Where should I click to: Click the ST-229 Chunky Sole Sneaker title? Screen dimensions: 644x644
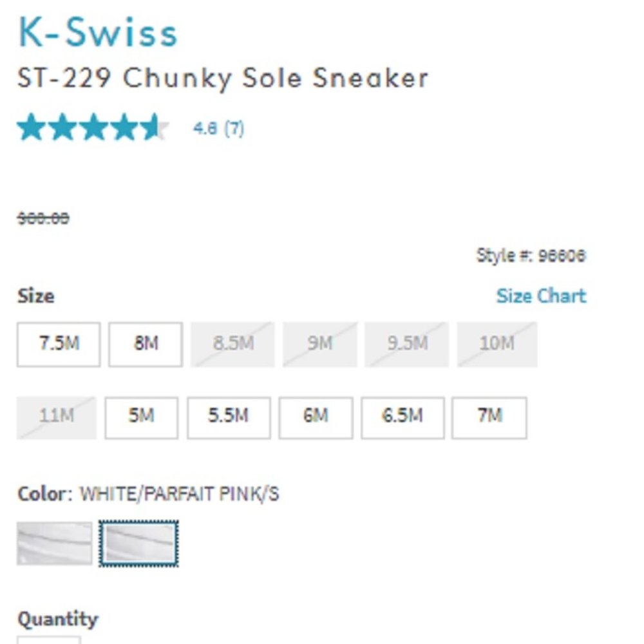coord(222,77)
